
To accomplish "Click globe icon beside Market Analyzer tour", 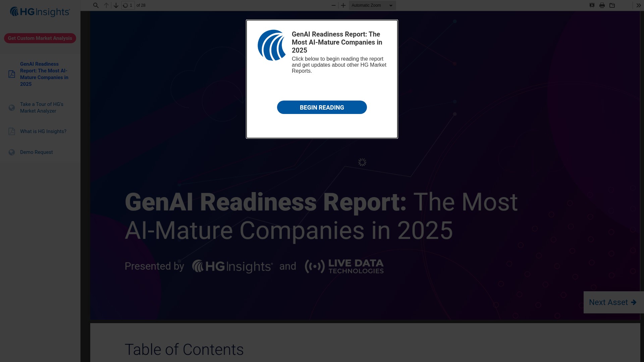I will point(12,108).
